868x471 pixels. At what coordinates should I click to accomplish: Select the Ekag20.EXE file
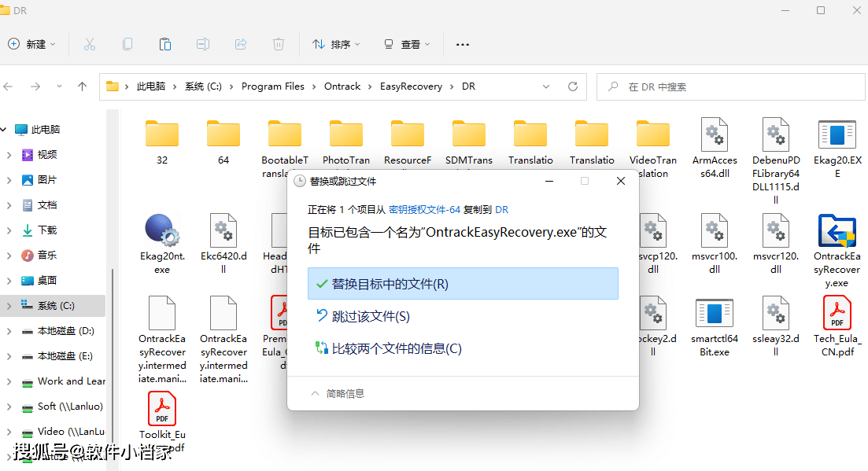point(837,148)
